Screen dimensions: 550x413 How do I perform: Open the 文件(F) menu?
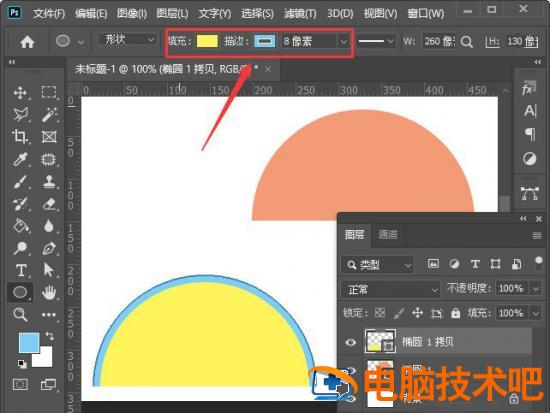tap(49, 13)
